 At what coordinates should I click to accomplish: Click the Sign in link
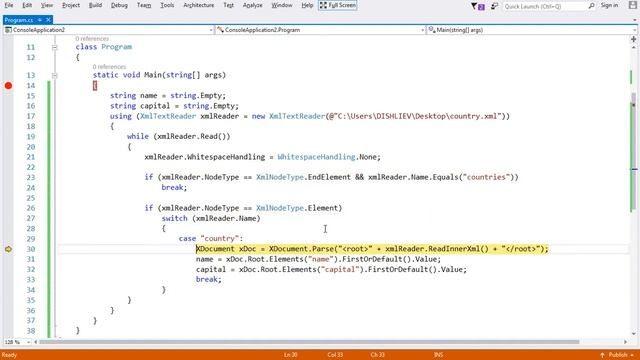tap(609, 5)
